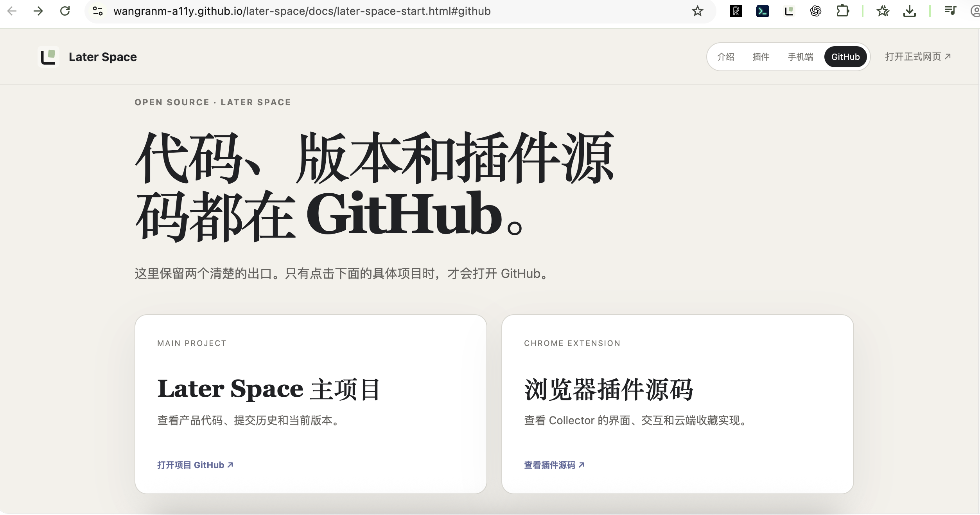Open the Extensions puzzle piece menu
This screenshot has width=980, height=515.
click(843, 11)
